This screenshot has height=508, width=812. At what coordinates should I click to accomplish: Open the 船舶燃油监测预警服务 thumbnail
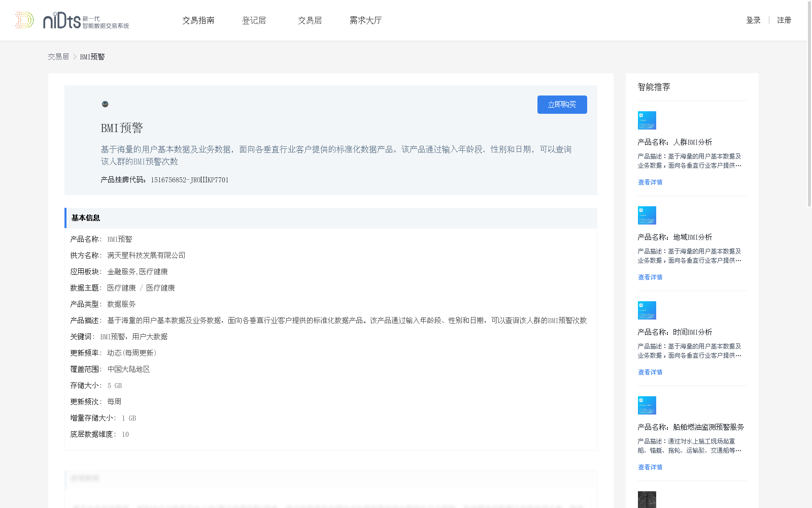647,405
